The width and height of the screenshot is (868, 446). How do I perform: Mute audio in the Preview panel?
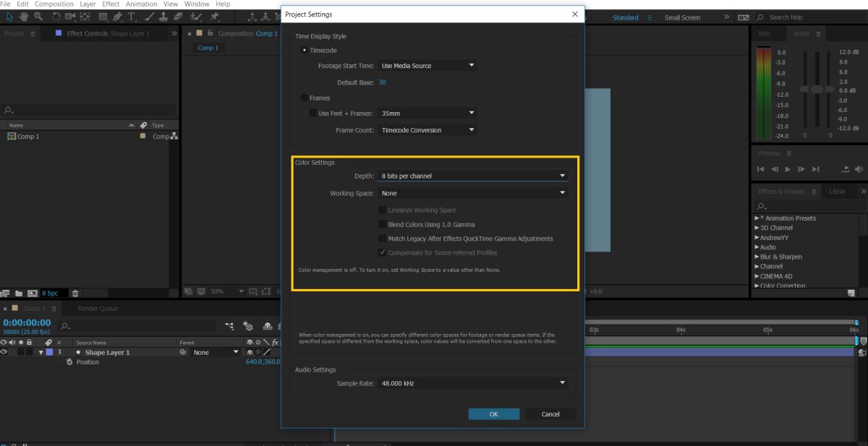859,169
